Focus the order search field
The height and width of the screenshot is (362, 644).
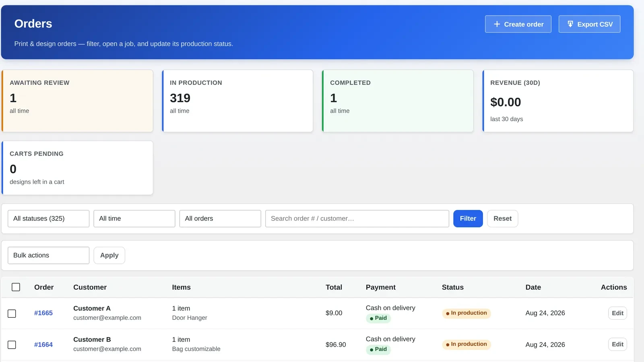(357, 218)
